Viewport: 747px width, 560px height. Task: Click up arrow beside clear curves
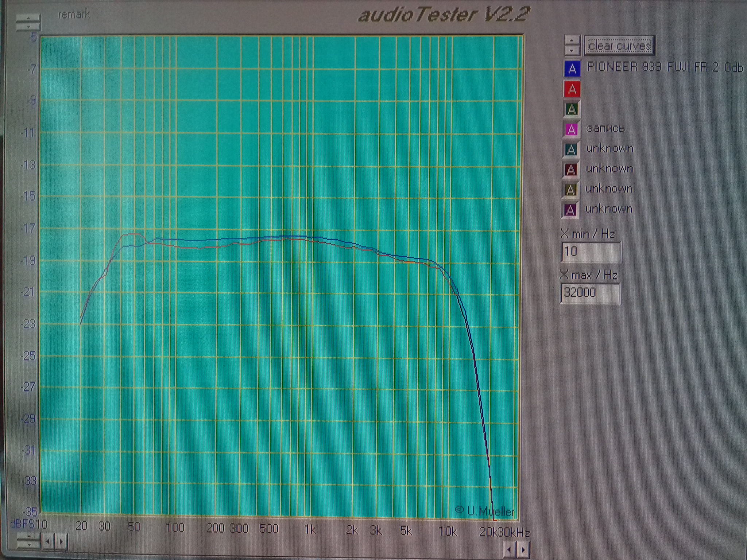572,40
